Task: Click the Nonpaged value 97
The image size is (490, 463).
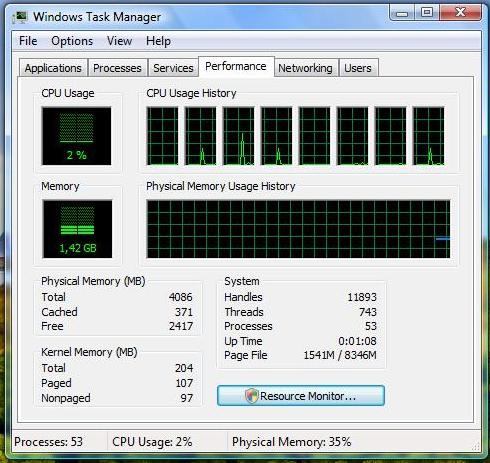Action: (187, 398)
